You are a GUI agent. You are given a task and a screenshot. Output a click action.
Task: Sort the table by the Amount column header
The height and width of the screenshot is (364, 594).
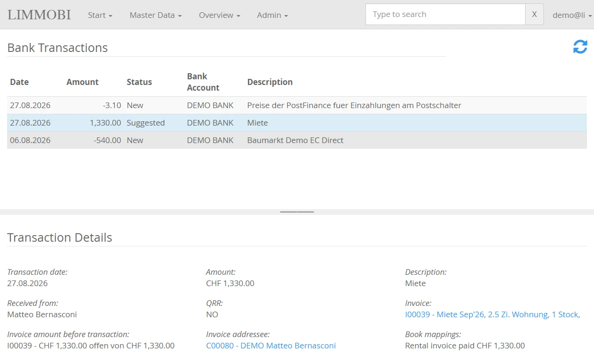coord(83,82)
